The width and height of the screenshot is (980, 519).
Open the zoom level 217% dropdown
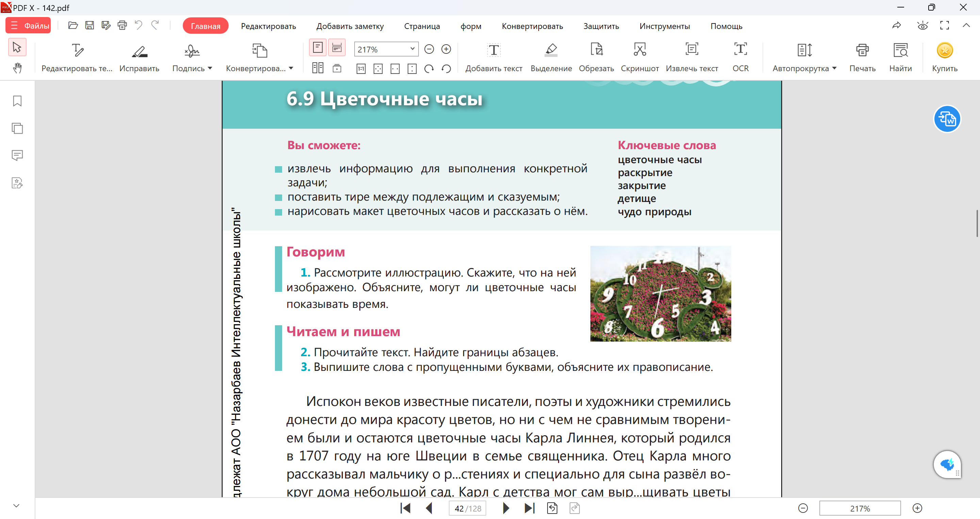(x=412, y=49)
